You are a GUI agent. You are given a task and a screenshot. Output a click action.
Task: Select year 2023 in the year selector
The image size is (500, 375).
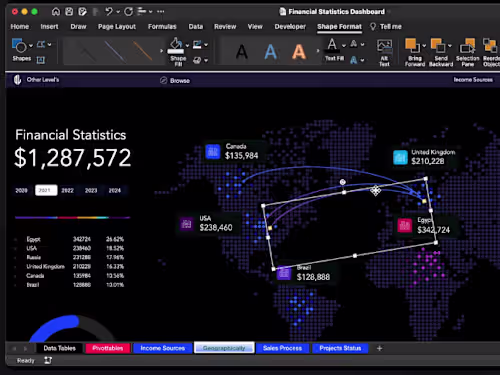pos(91,190)
